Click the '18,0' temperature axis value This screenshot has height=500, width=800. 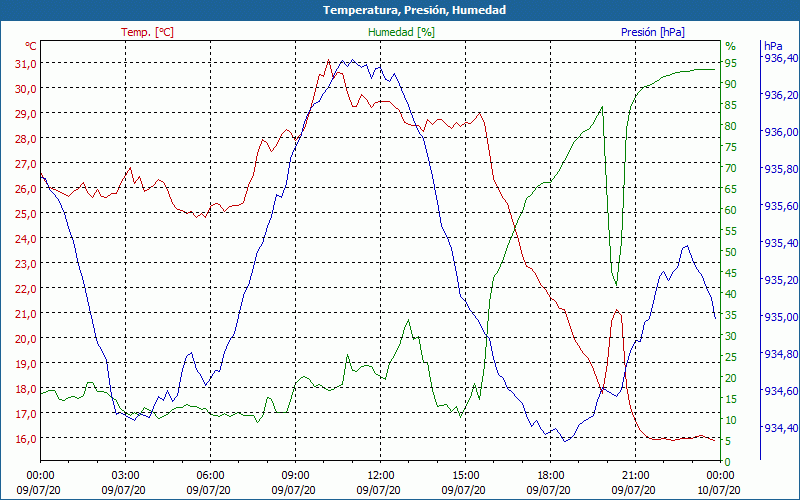[x=26, y=389]
